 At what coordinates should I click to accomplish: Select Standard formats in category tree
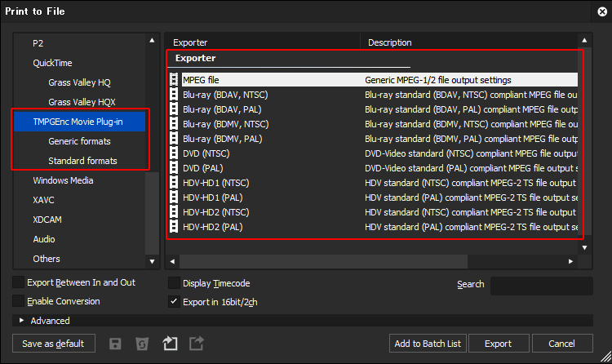[82, 161]
